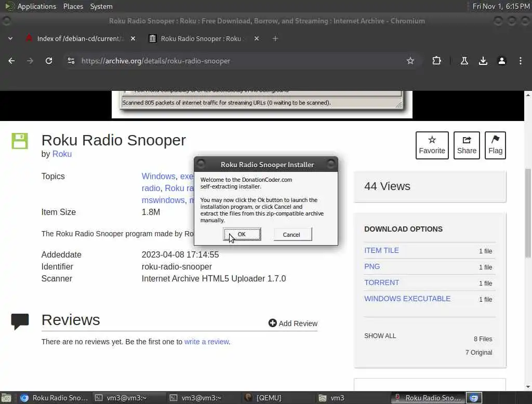Expand the tab search chevron

pyautogui.click(x=10, y=38)
